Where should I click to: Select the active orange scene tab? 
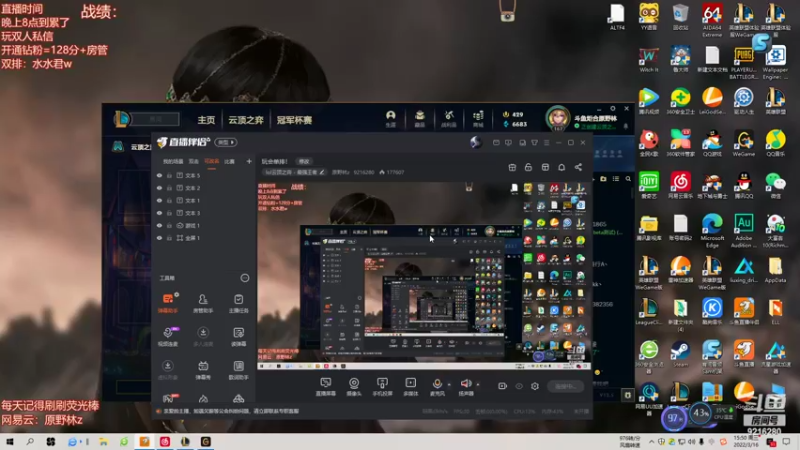pyautogui.click(x=211, y=161)
